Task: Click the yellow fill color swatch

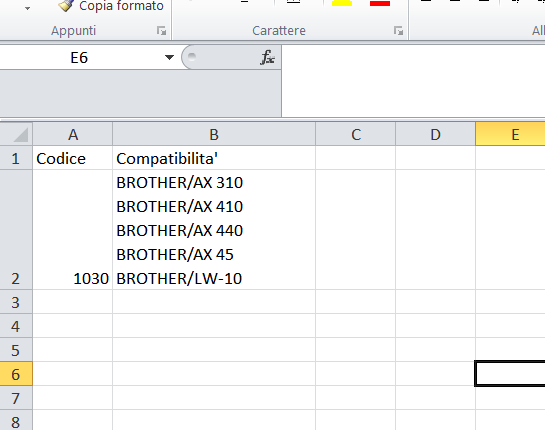Action: coord(342,3)
